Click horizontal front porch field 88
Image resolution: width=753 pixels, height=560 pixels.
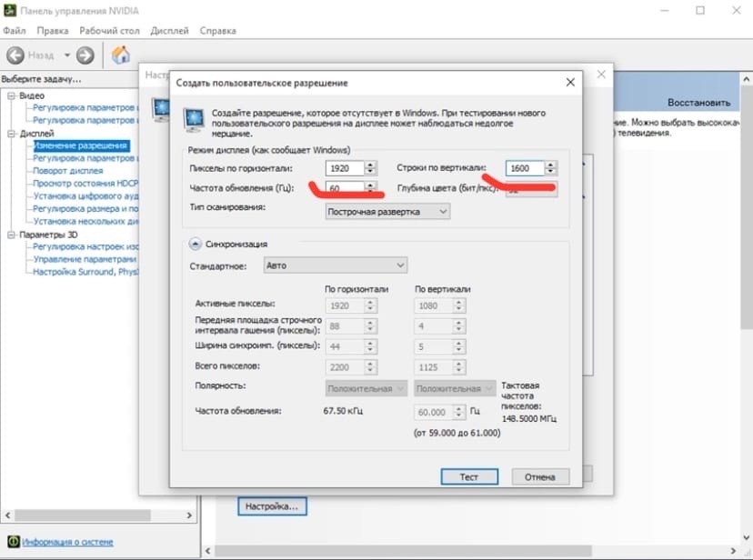(345, 326)
